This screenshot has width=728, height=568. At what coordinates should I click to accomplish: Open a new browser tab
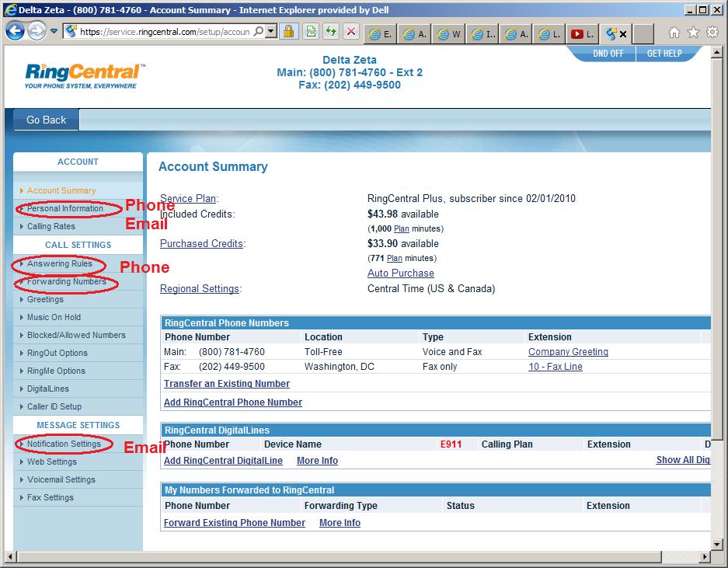pyautogui.click(x=643, y=34)
